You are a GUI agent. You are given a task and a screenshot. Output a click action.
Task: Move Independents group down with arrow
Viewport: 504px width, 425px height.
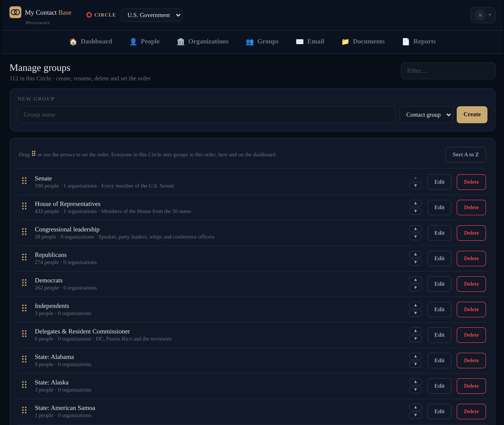pyautogui.click(x=415, y=313)
